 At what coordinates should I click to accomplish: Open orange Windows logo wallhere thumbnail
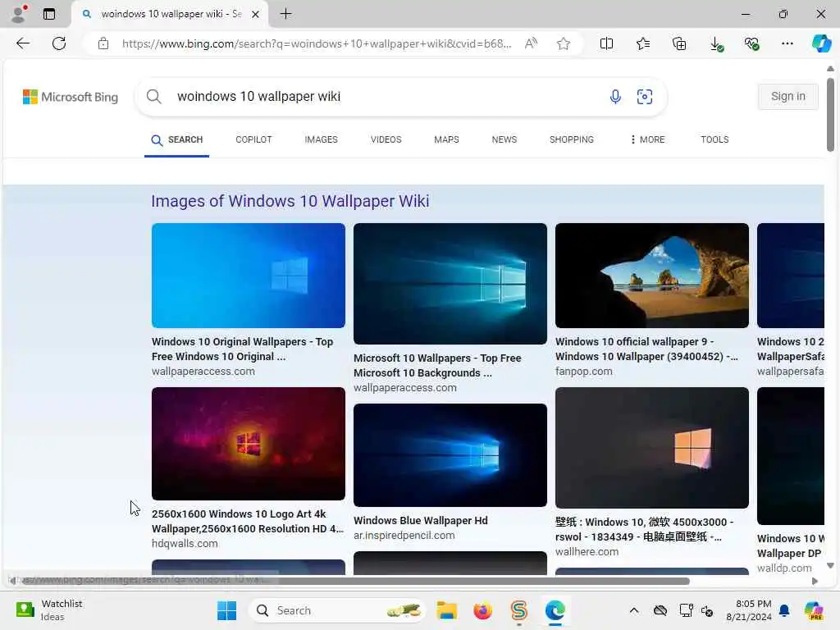652,448
